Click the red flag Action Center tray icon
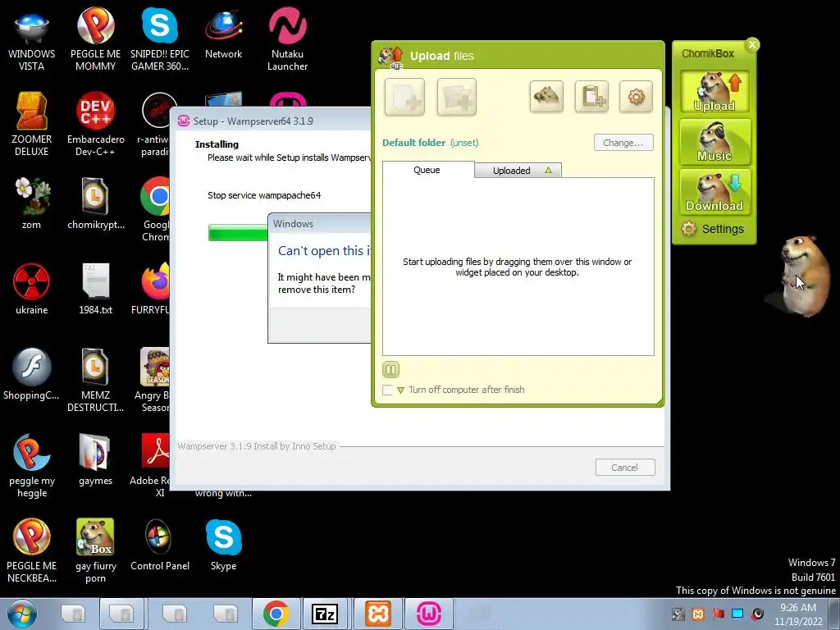The image size is (840, 630). click(x=718, y=614)
